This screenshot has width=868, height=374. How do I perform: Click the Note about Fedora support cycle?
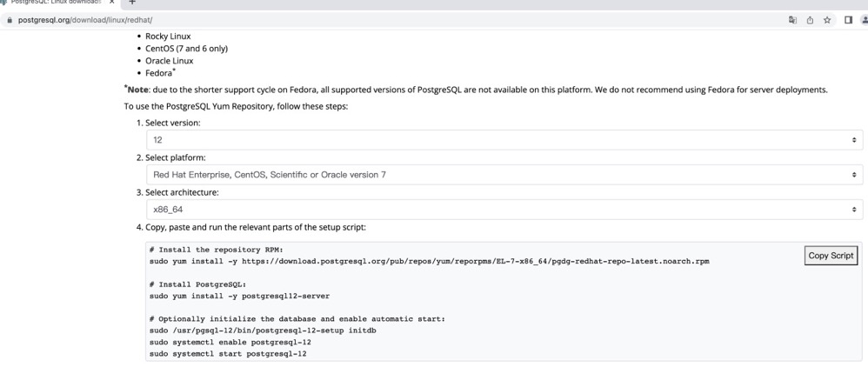tap(476, 90)
